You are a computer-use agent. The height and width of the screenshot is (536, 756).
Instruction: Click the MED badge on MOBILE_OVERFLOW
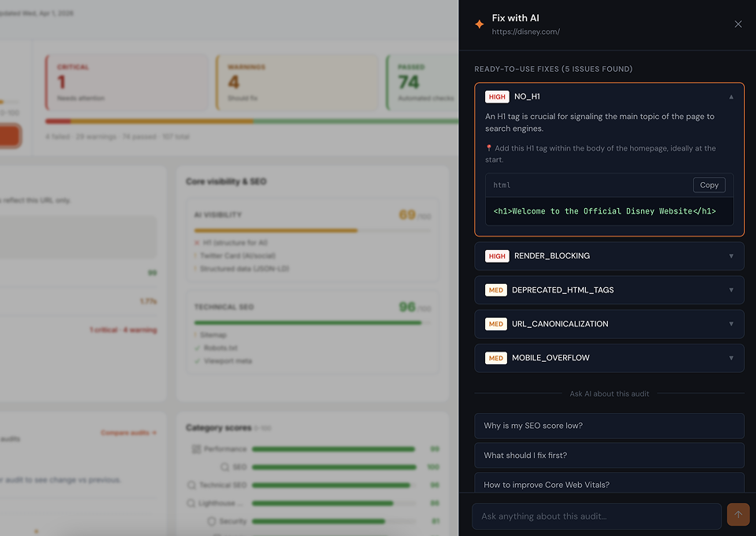tap(496, 358)
